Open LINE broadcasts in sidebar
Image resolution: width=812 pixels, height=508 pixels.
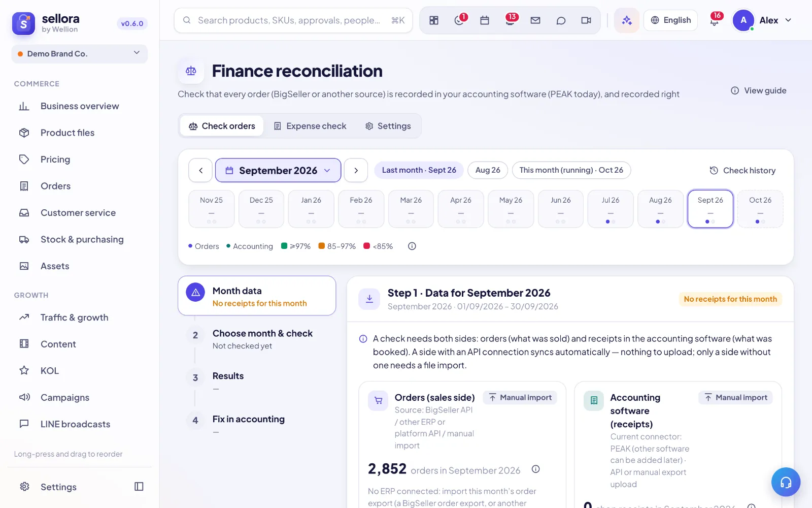tap(80, 424)
